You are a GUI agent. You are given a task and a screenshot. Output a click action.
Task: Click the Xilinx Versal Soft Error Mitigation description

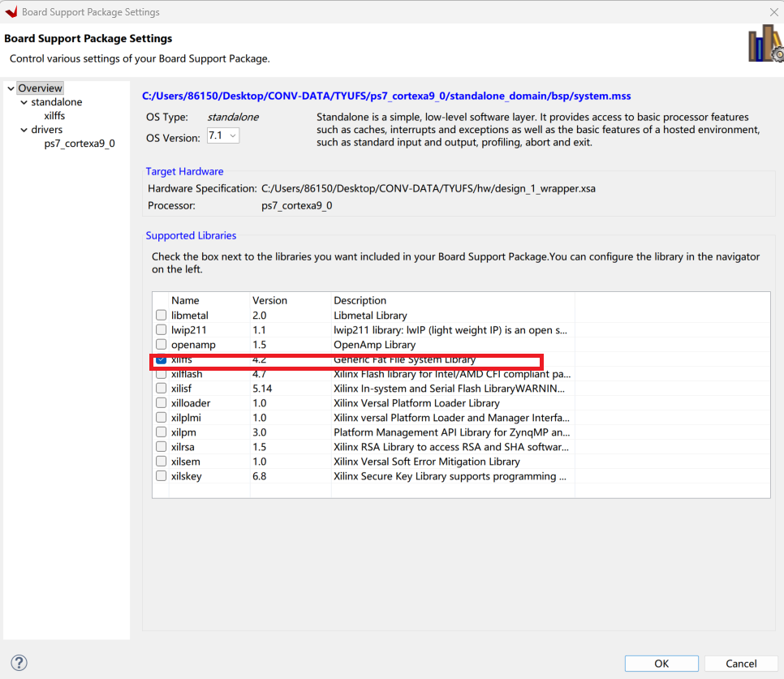click(427, 461)
